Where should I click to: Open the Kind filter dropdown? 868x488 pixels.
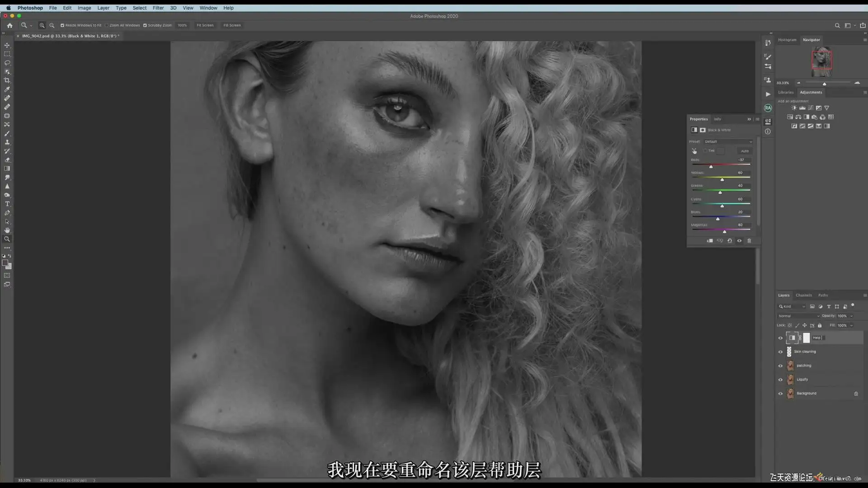click(792, 307)
